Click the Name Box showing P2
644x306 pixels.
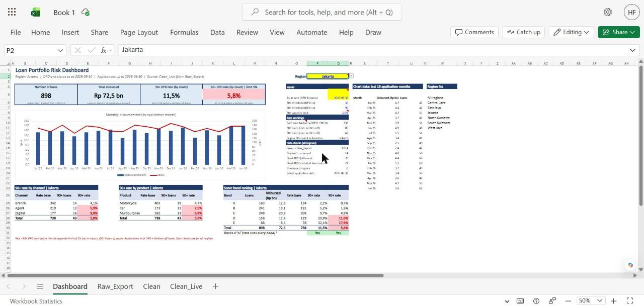[30, 50]
